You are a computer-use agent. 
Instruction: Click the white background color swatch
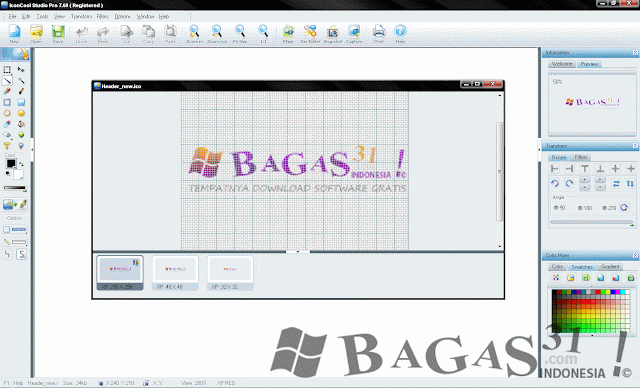[18, 174]
